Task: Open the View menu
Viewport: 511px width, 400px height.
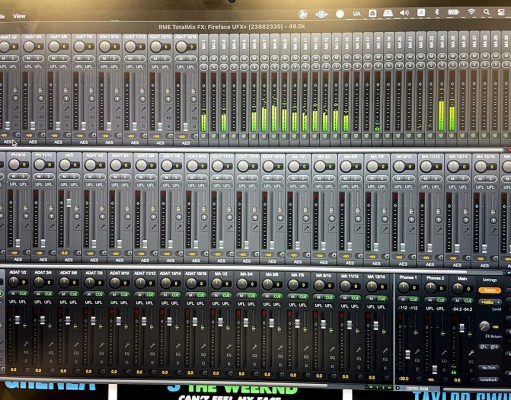Action: pos(19,16)
